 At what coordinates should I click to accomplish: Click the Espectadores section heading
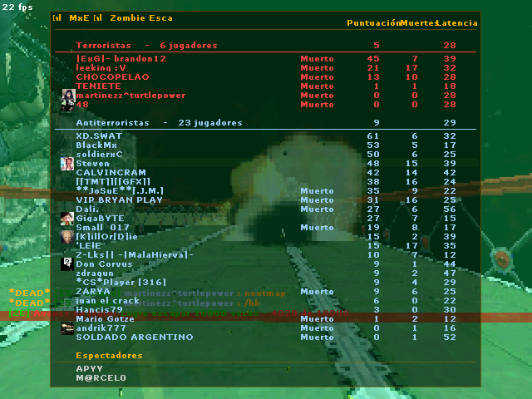coord(109,356)
